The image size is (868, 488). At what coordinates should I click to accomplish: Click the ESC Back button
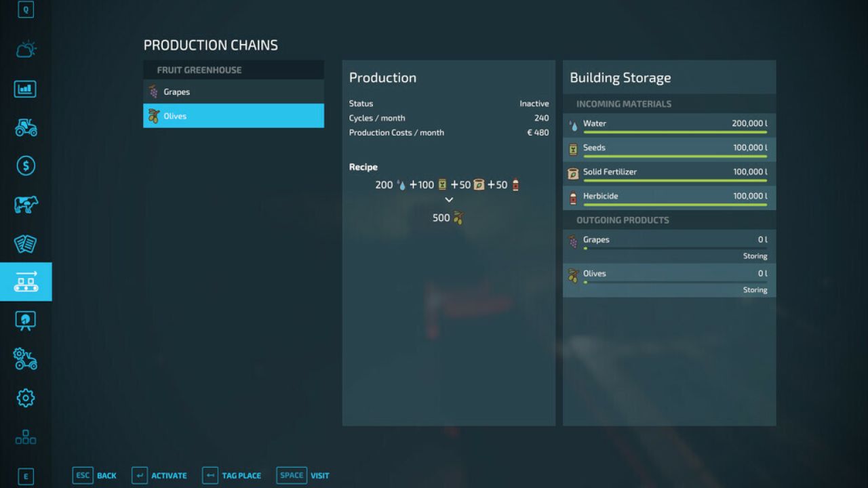click(x=94, y=476)
